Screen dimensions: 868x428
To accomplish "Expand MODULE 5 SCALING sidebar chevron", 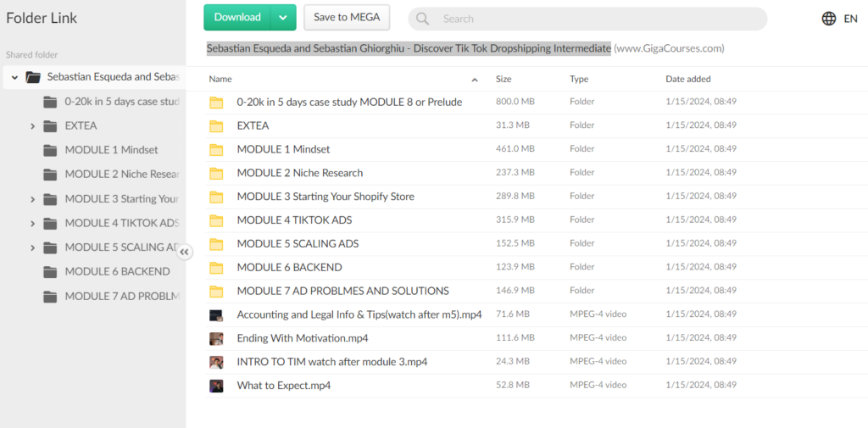I will [33, 247].
